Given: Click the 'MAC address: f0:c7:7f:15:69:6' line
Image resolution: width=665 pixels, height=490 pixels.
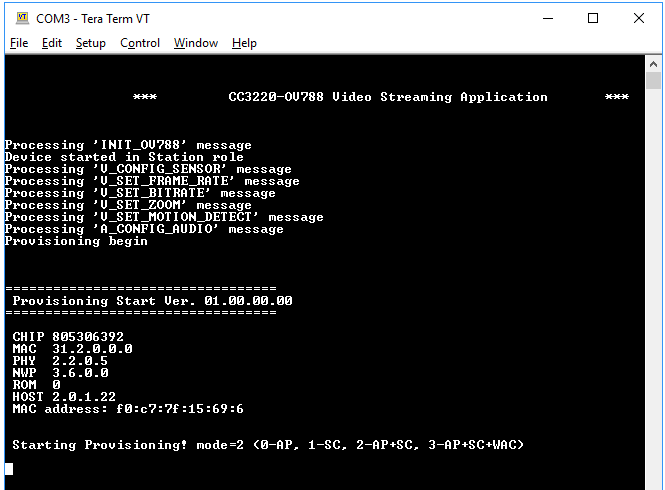Looking at the screenshot, I should [x=128, y=409].
